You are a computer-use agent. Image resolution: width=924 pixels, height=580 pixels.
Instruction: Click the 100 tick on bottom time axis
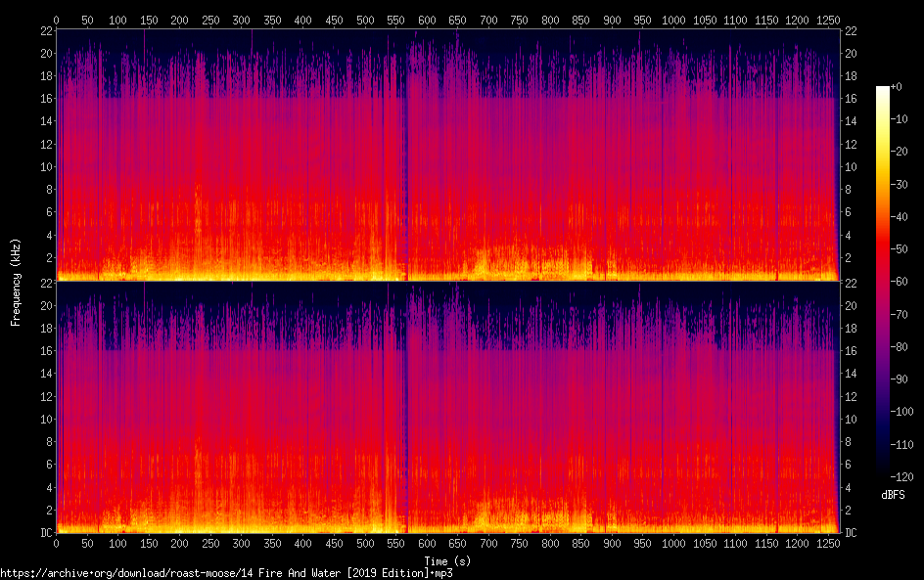pos(118,543)
